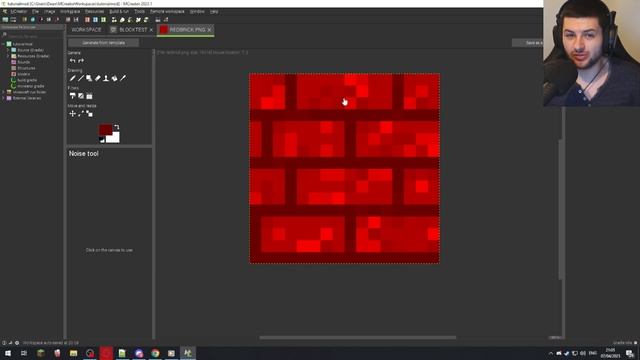The image size is (640, 360).
Task: Expand the External libraries node
Action: click(4, 98)
